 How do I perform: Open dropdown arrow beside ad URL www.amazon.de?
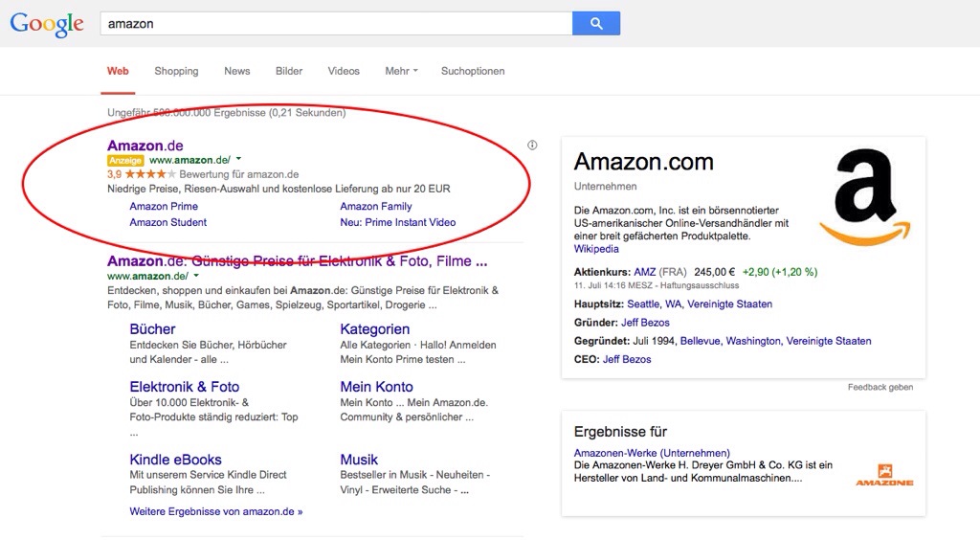(x=238, y=159)
